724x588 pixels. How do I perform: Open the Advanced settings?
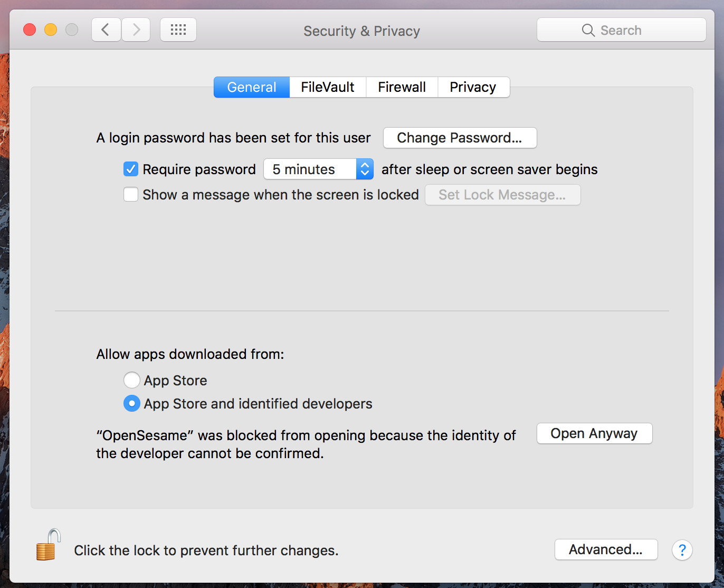(x=606, y=549)
